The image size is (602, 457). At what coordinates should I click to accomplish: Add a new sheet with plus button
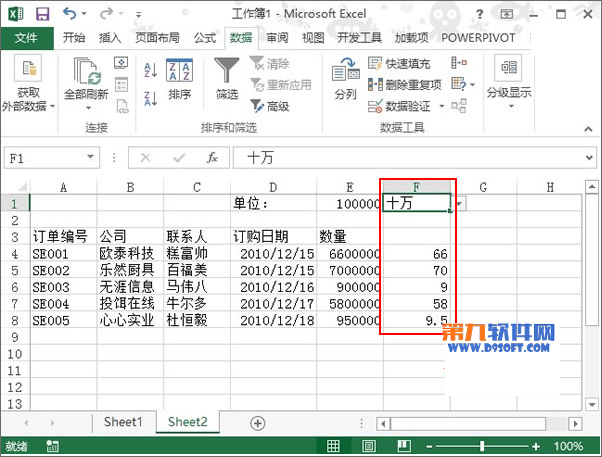[258, 423]
